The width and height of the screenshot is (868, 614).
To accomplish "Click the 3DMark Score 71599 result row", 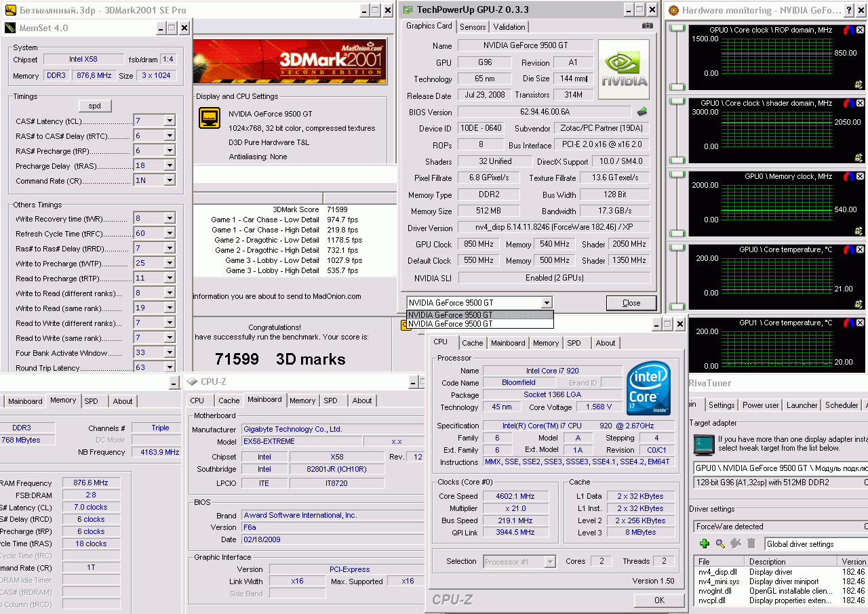I will (x=295, y=209).
